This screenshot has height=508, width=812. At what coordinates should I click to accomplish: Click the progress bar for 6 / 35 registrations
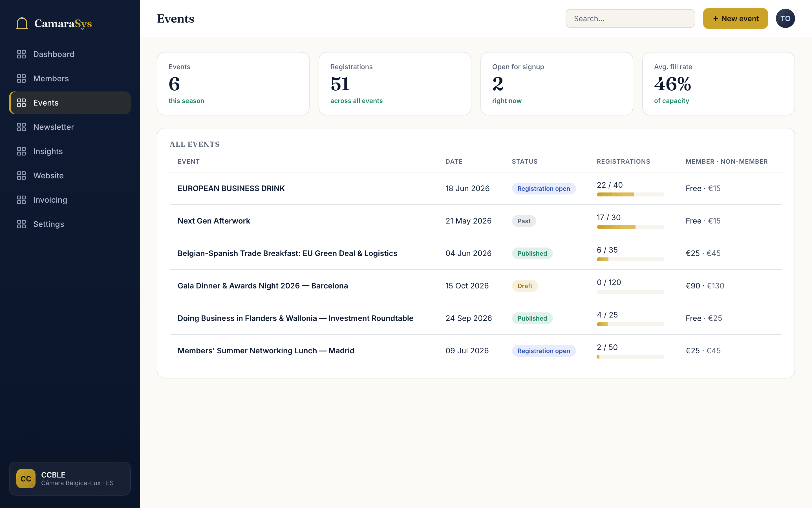coord(630,259)
